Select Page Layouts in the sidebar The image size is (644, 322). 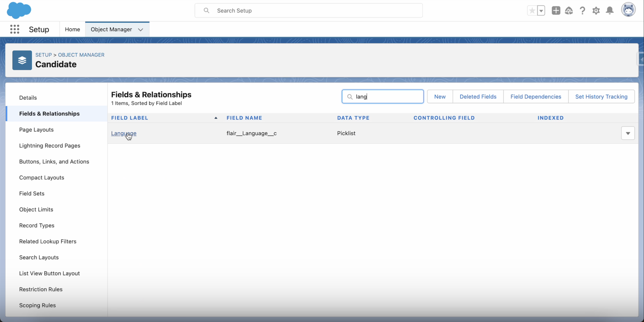pos(36,129)
